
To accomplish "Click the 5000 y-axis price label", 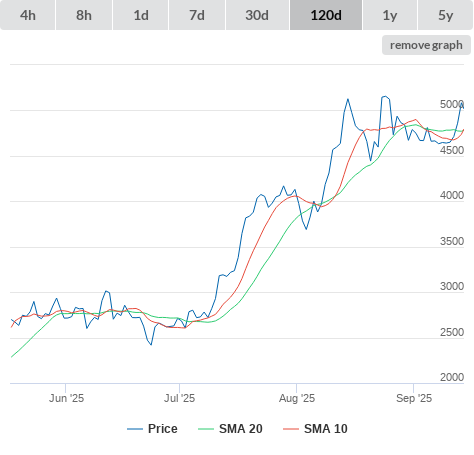I will [x=452, y=104].
